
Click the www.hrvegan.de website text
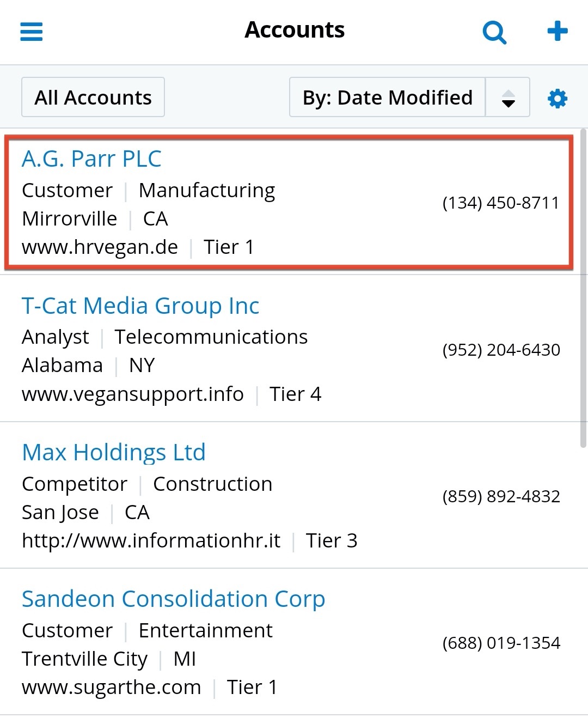(x=100, y=247)
